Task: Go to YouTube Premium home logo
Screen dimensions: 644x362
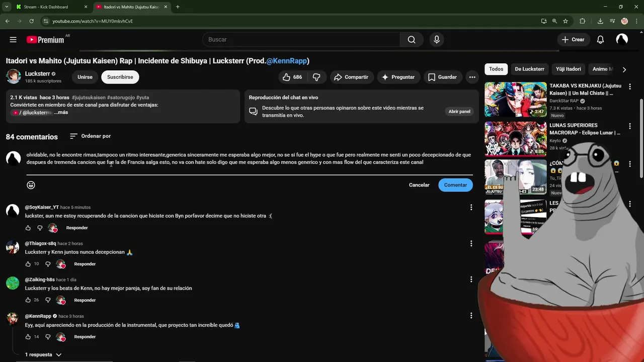Action: (x=45, y=40)
